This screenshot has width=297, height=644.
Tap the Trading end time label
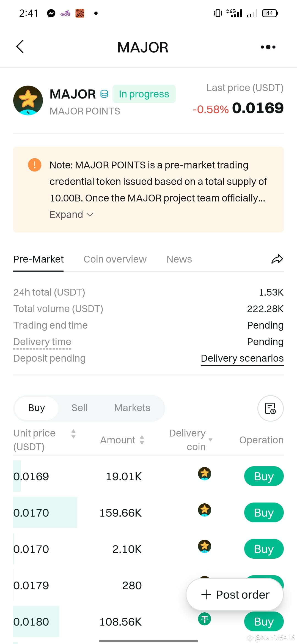50,325
